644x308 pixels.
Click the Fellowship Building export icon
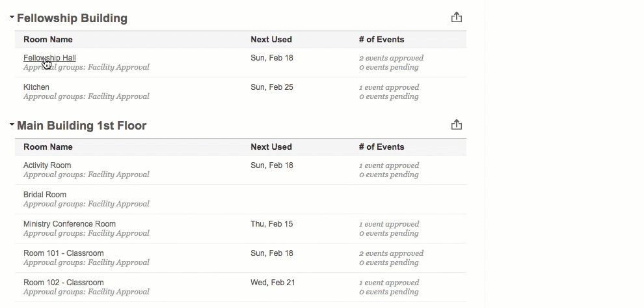[x=456, y=18]
